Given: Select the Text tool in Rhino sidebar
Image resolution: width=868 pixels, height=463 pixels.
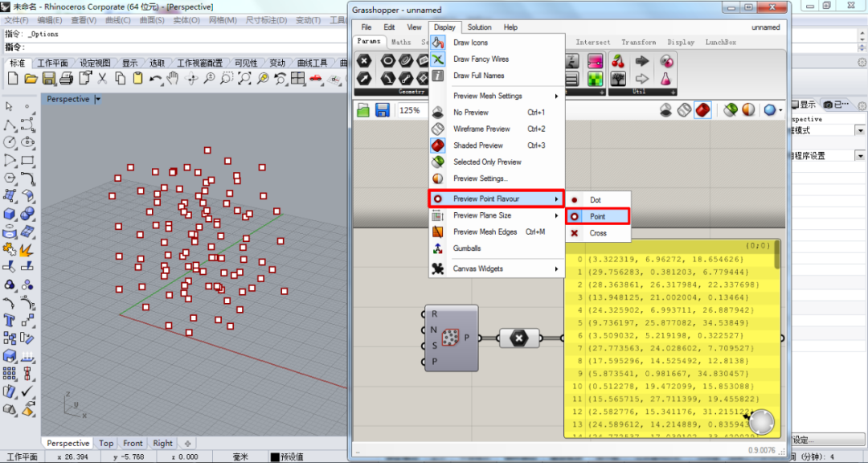Looking at the screenshot, I should click(10, 320).
